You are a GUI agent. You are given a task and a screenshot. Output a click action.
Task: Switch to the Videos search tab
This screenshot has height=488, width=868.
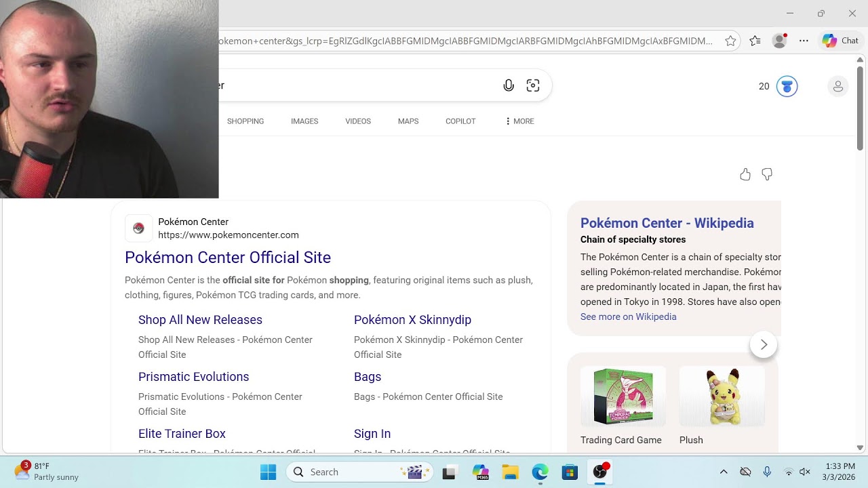[358, 121]
